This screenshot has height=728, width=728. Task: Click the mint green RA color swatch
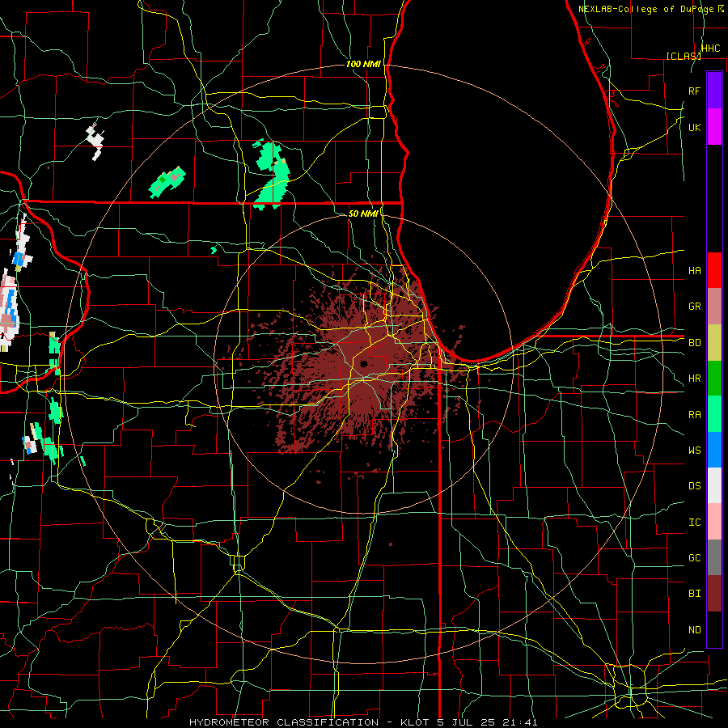[714, 414]
